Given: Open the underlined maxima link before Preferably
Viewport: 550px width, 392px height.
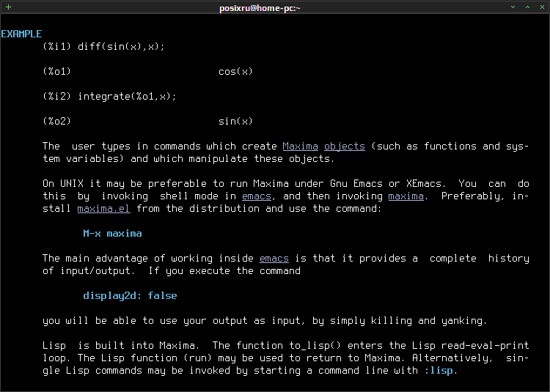Looking at the screenshot, I should point(406,196).
